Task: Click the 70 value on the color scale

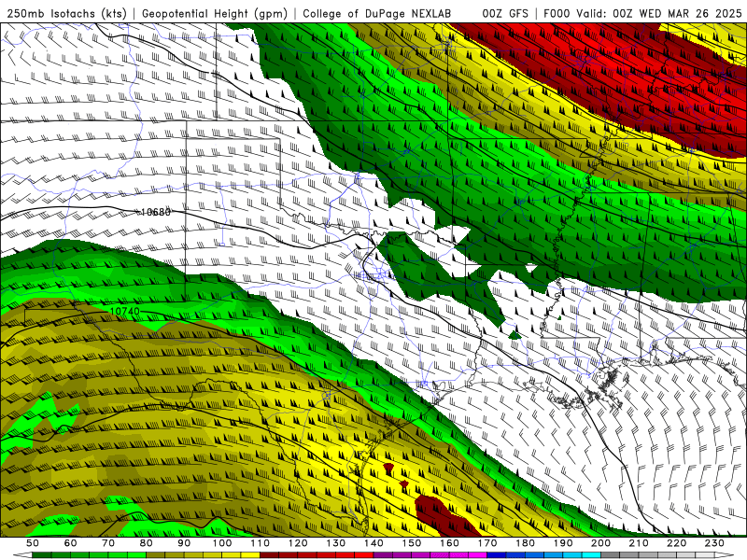Action: click(x=108, y=543)
